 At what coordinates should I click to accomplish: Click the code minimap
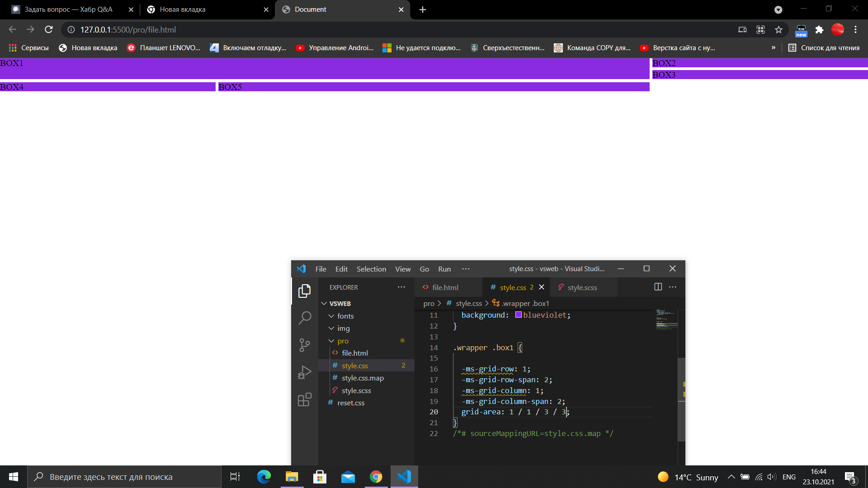pyautogui.click(x=667, y=319)
